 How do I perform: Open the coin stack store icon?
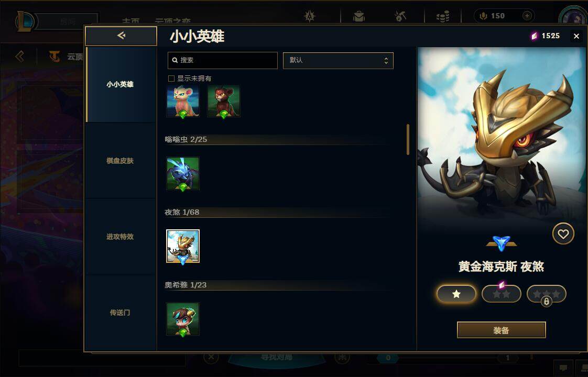[443, 16]
